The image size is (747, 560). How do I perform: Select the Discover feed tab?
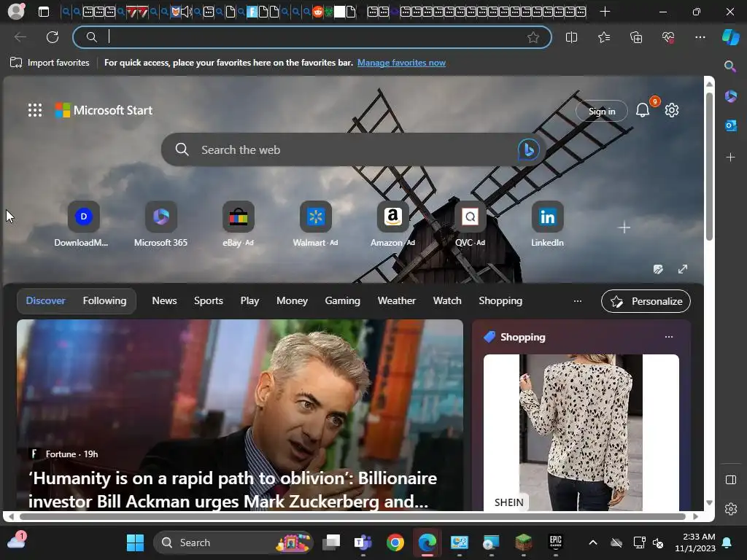pos(45,300)
